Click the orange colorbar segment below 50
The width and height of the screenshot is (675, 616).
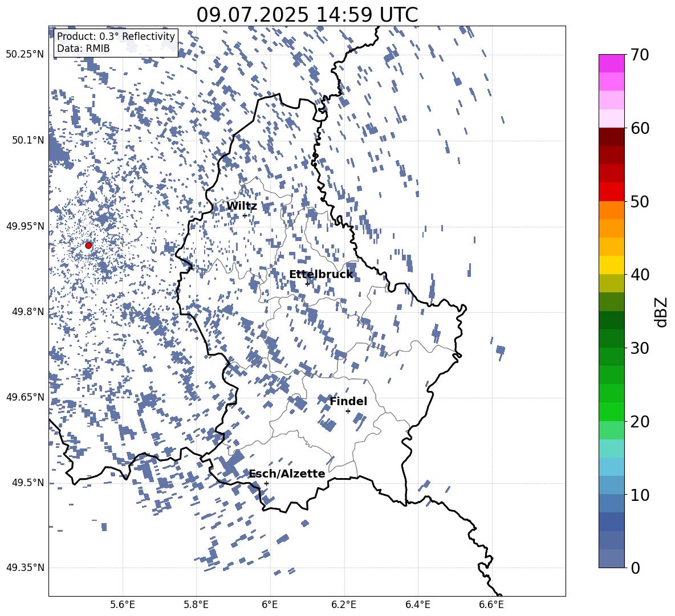coord(611,210)
